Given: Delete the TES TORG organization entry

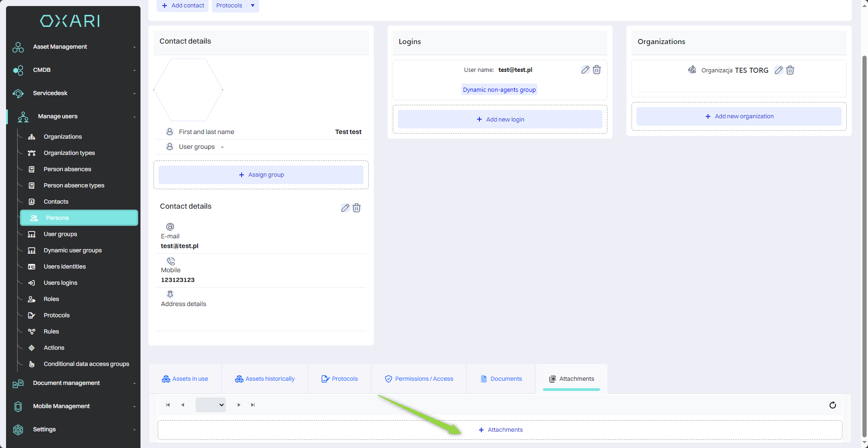Looking at the screenshot, I should (790, 70).
